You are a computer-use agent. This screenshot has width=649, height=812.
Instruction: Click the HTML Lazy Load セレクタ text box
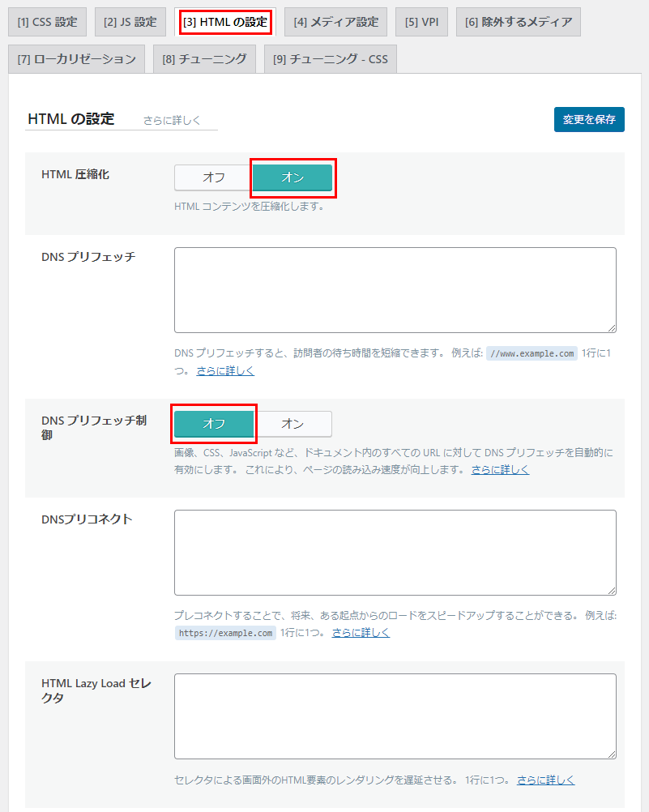pos(395,716)
